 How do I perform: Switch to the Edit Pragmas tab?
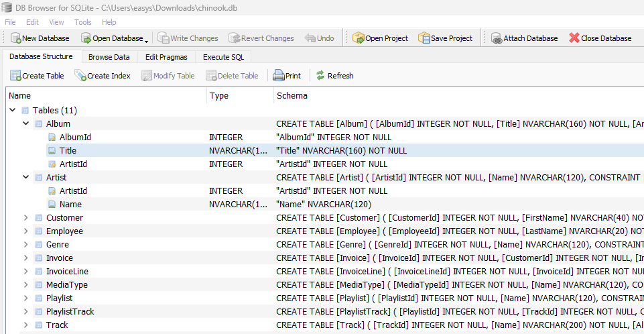166,57
